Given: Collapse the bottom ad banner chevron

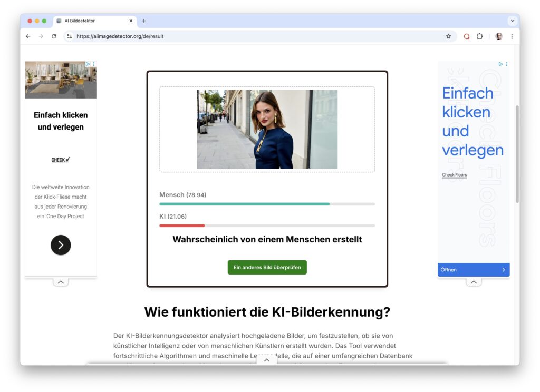Looking at the screenshot, I should click(x=267, y=360).
